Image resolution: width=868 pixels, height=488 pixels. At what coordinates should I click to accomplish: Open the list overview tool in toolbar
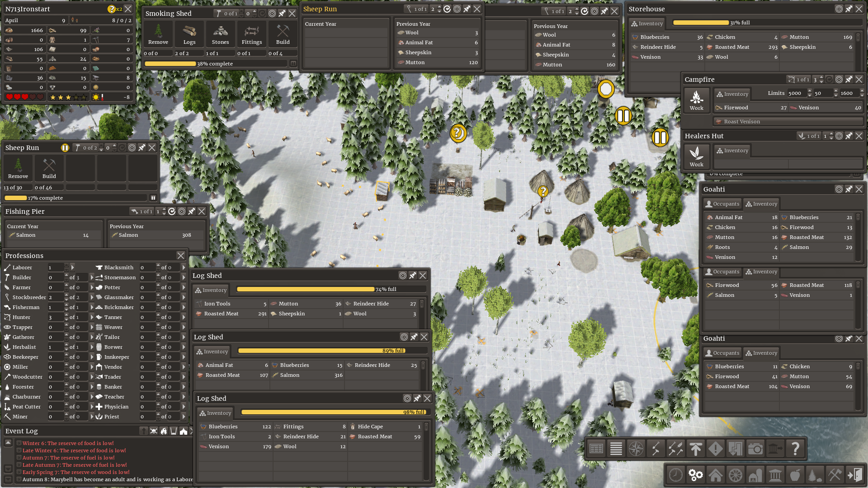pos(616,449)
